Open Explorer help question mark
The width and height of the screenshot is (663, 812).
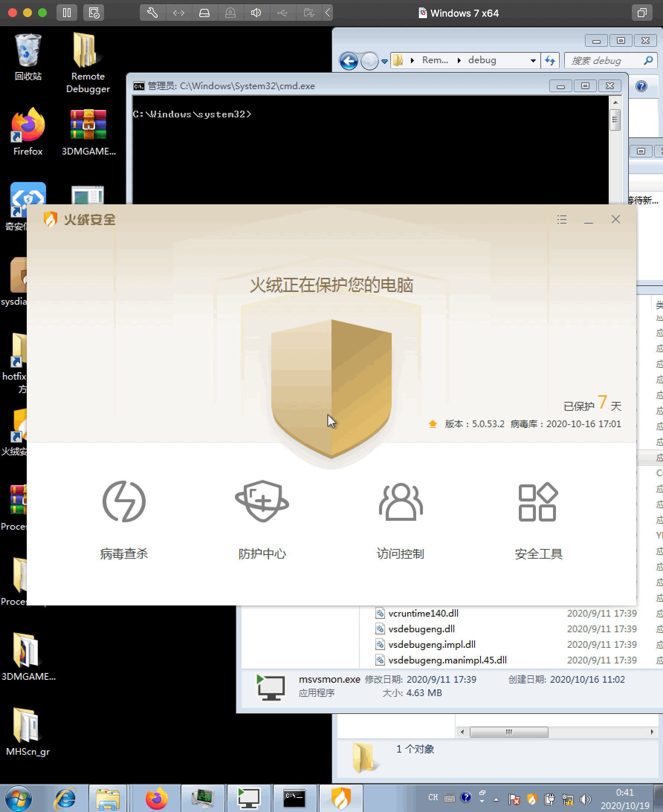click(641, 86)
